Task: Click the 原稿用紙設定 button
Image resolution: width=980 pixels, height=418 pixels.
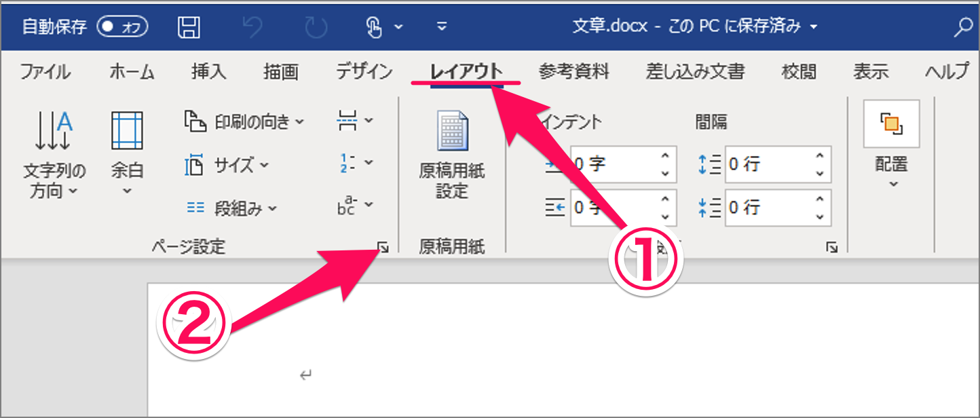Action: (452, 156)
